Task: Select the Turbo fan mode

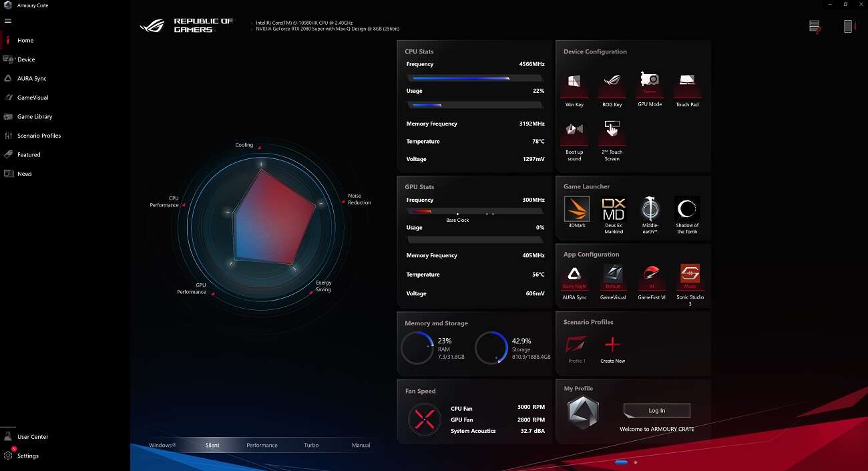Action: point(311,445)
